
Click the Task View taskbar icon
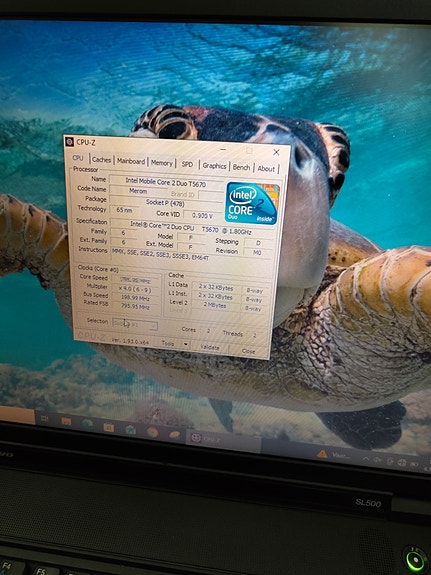pyautogui.click(x=44, y=418)
